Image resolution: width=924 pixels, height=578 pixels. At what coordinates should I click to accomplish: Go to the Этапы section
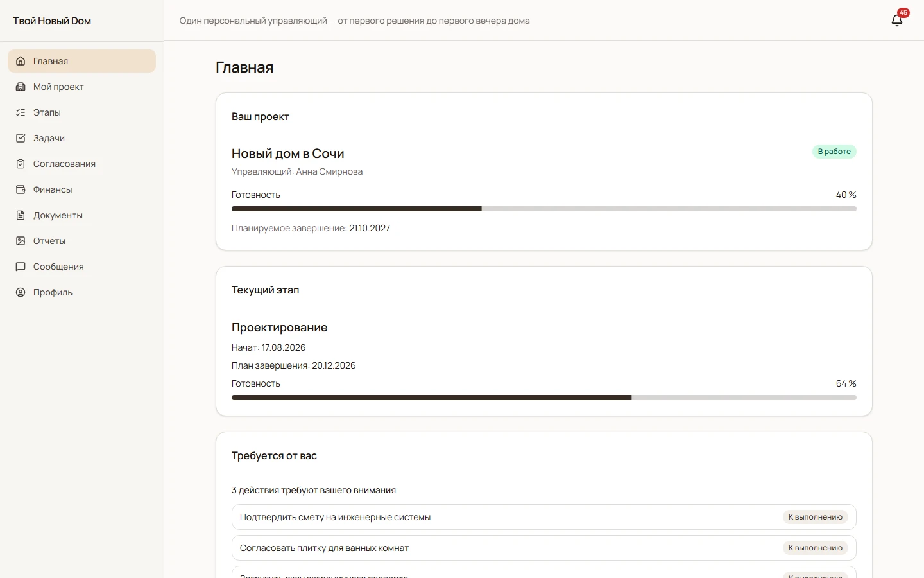81,112
